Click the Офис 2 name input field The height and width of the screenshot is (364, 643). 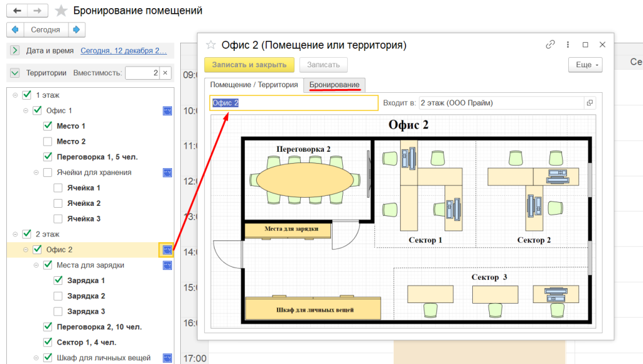(294, 103)
